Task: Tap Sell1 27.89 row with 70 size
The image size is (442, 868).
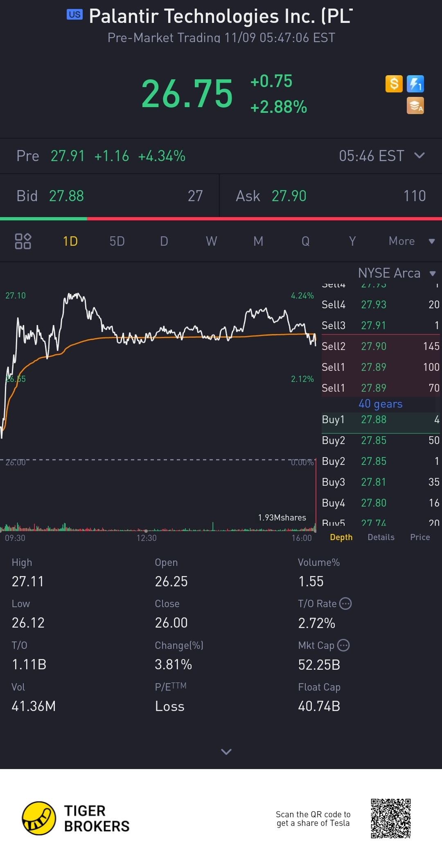Action: (381, 388)
